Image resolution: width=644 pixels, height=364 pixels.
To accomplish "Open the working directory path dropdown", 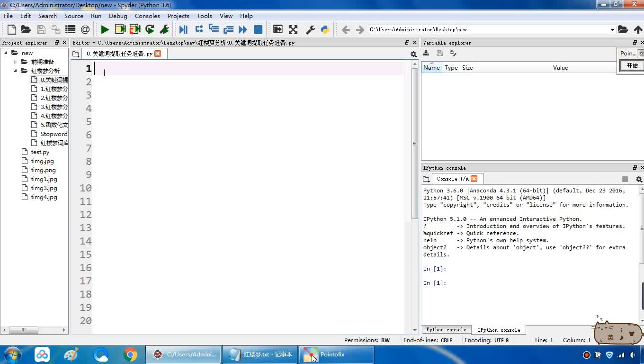I will click(x=612, y=29).
